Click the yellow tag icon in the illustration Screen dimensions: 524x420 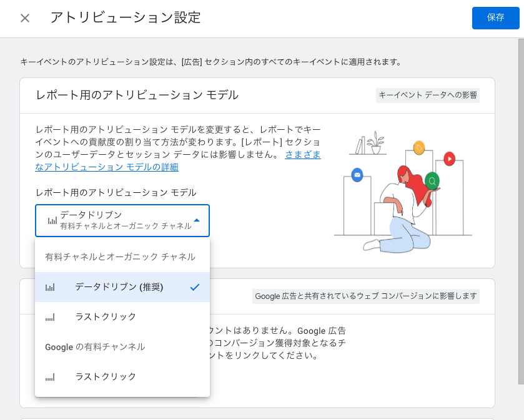418,148
